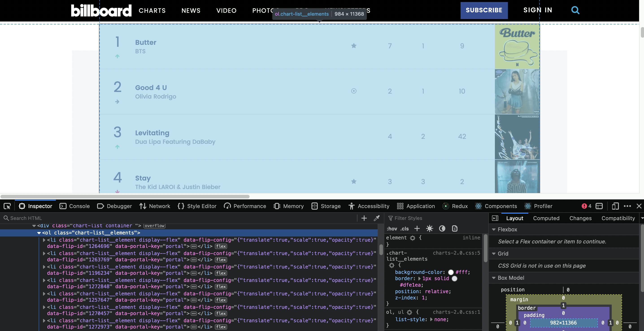Collapse the Flexbox section

pos(494,229)
